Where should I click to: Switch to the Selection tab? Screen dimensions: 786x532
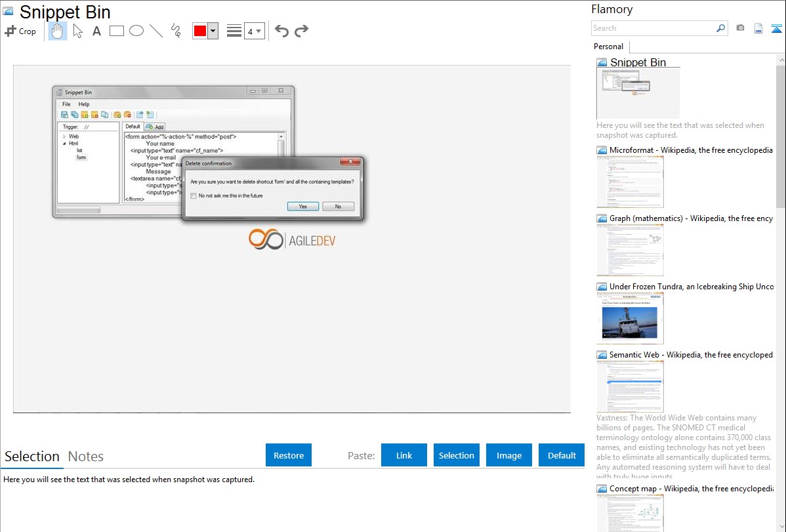[x=32, y=457]
